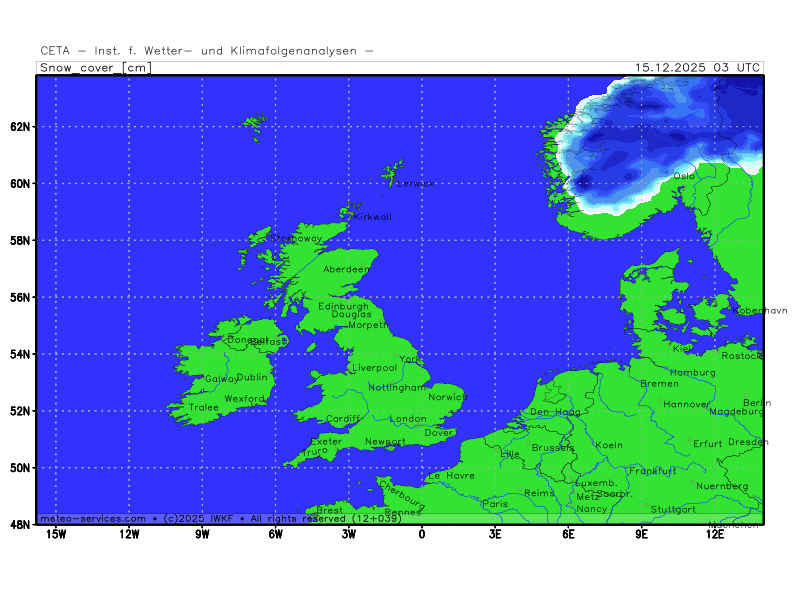Select the Oslo city label
The image size is (800, 600).
point(684,176)
